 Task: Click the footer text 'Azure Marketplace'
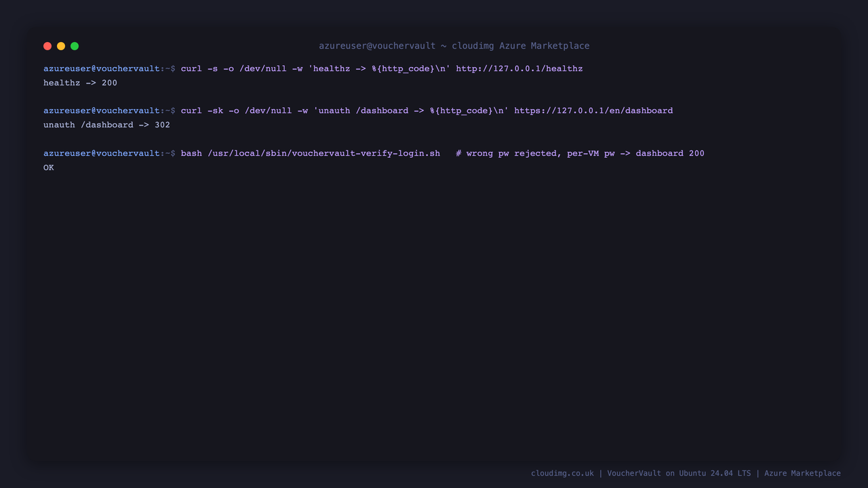[802, 473]
